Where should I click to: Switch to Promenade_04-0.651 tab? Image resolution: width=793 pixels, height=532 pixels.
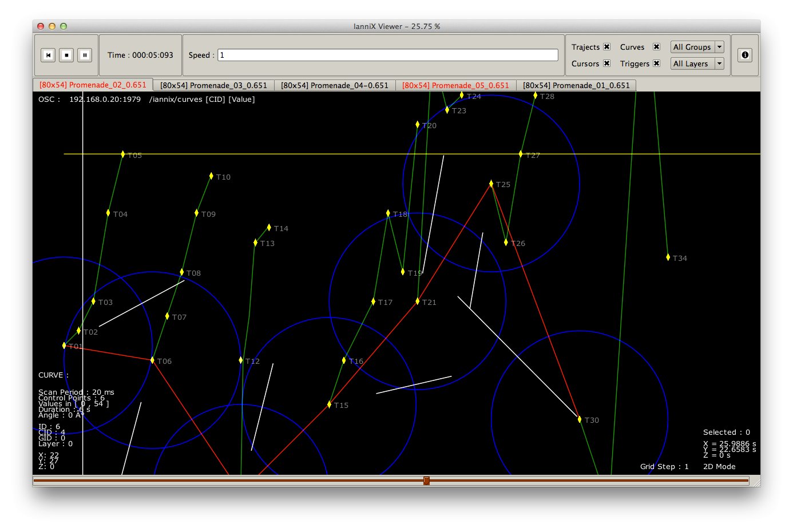tap(335, 85)
